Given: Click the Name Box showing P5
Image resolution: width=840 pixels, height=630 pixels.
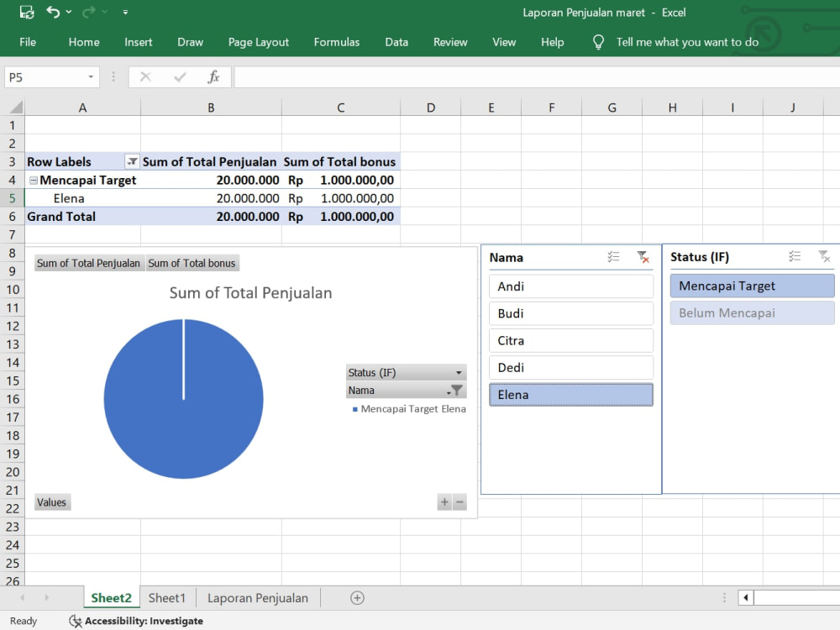Looking at the screenshot, I should (46, 77).
